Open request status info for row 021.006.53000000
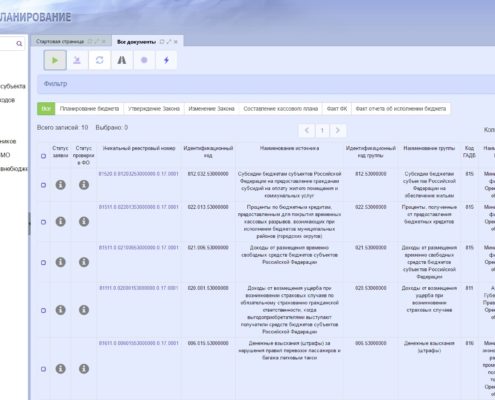Image resolution: width=495 pixels, height=400 pixels. tap(60, 262)
